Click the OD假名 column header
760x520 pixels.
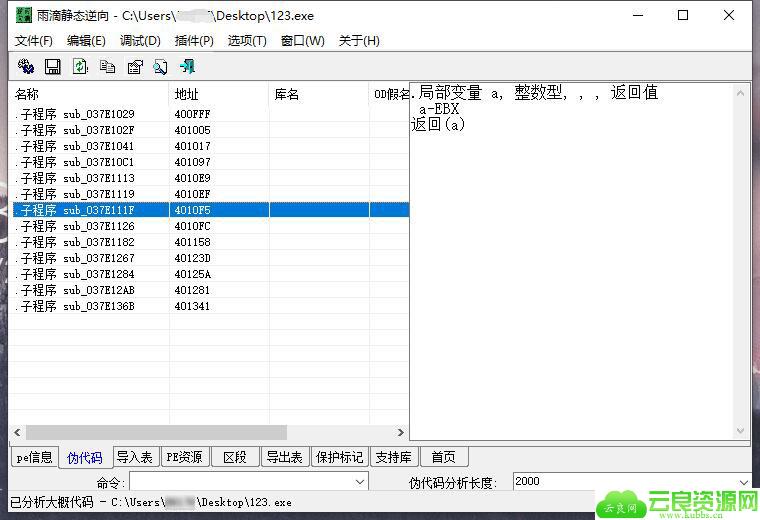[x=389, y=94]
